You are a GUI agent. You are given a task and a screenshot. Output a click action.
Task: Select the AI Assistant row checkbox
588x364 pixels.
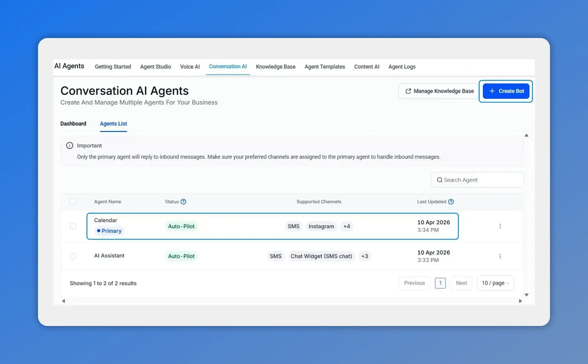point(72,256)
